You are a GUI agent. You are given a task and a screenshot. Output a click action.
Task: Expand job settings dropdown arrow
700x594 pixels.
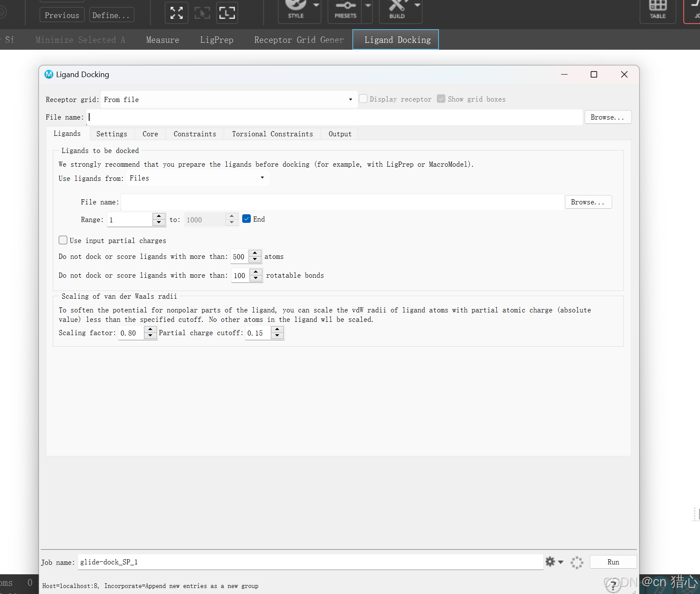[561, 562]
